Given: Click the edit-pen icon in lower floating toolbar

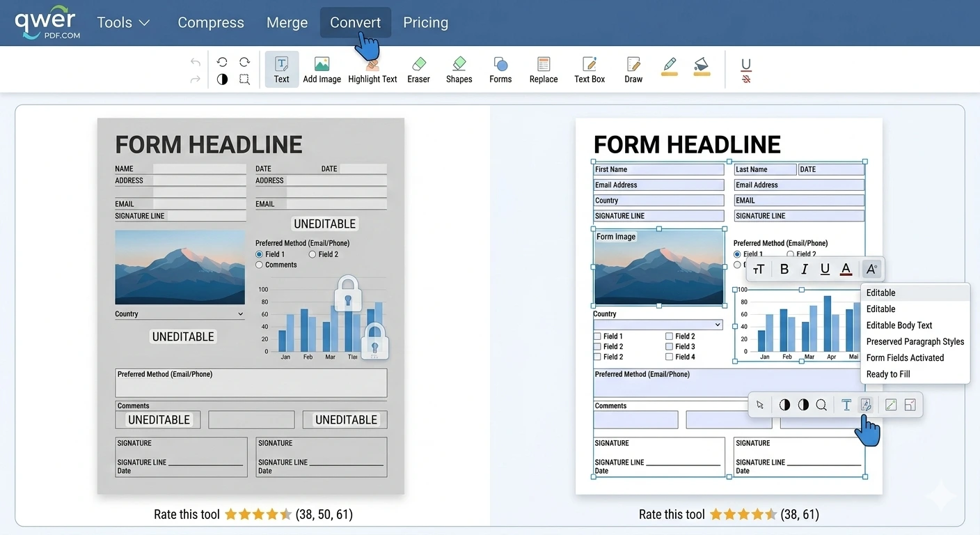Looking at the screenshot, I should [x=866, y=405].
